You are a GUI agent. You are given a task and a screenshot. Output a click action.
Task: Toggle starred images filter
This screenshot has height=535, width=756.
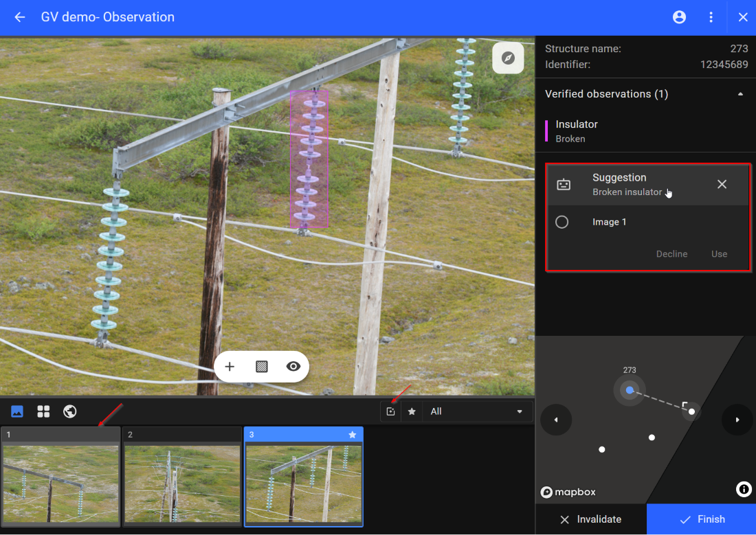pyautogui.click(x=412, y=411)
